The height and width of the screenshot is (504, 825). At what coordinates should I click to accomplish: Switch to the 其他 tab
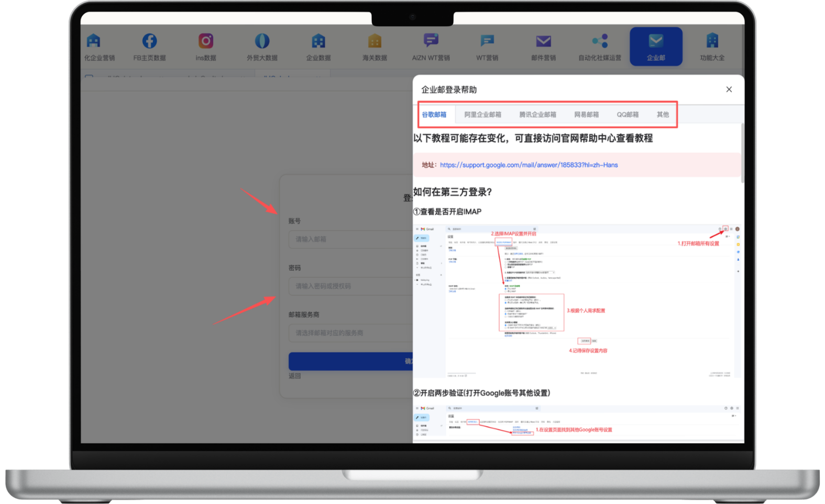[663, 115]
